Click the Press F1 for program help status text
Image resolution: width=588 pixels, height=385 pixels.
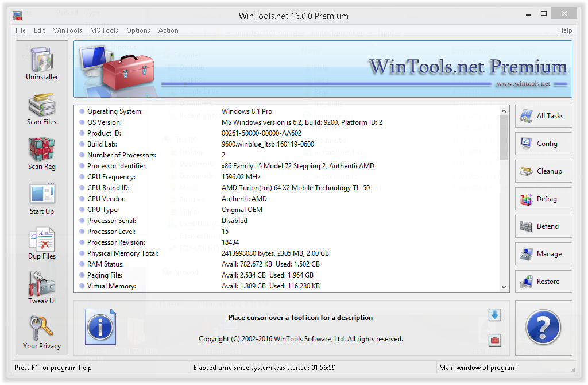click(53, 368)
